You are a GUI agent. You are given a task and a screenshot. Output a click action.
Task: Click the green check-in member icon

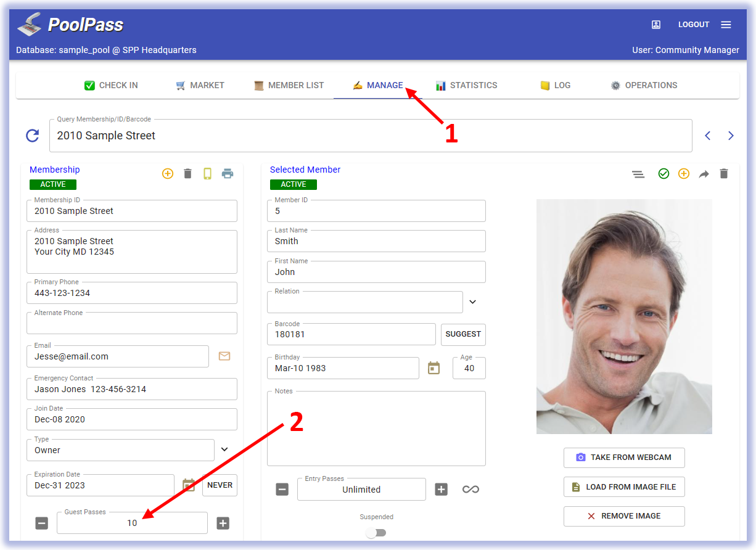(x=664, y=174)
